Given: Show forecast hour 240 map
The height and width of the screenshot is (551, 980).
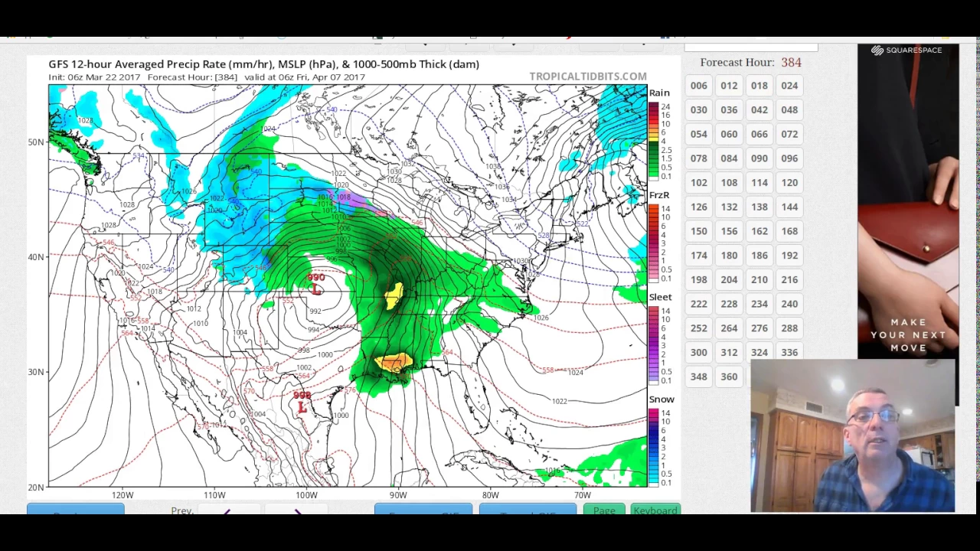Looking at the screenshot, I should point(789,304).
